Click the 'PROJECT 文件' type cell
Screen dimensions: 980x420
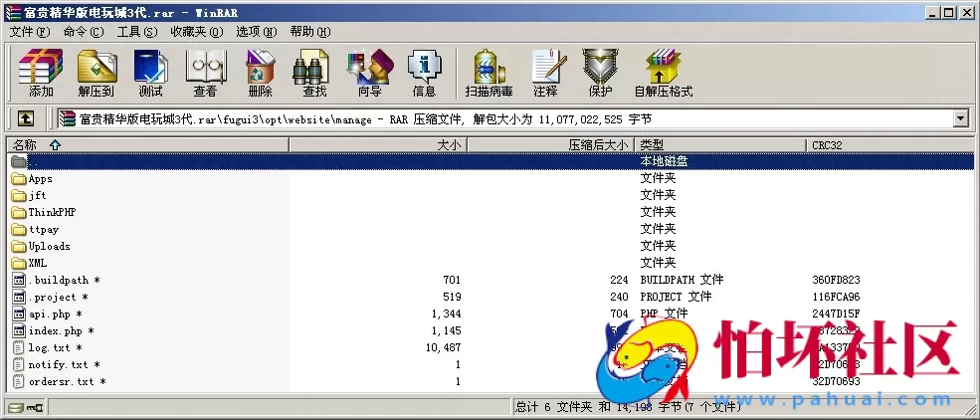676,297
